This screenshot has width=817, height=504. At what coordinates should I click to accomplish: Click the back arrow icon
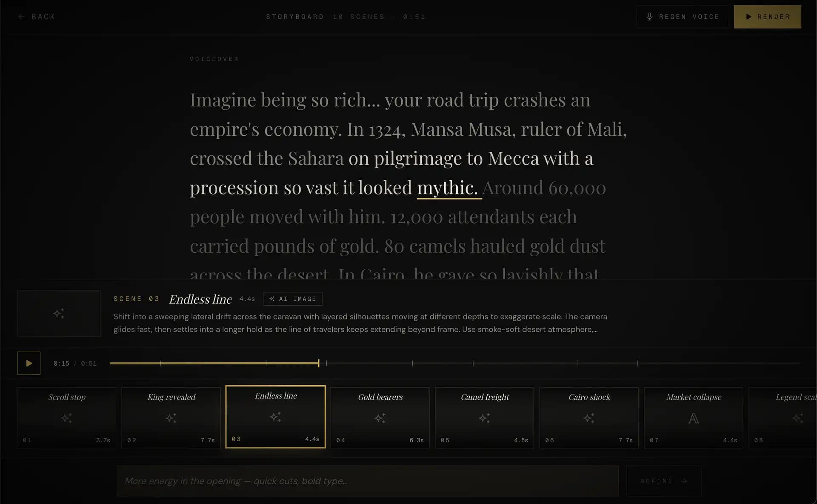[x=22, y=17]
